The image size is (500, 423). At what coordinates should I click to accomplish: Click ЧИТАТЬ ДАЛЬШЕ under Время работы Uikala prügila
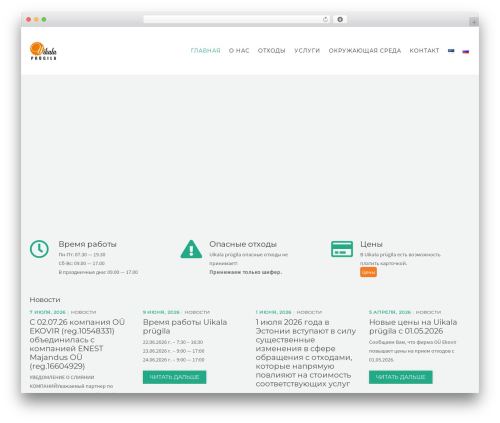tap(174, 377)
